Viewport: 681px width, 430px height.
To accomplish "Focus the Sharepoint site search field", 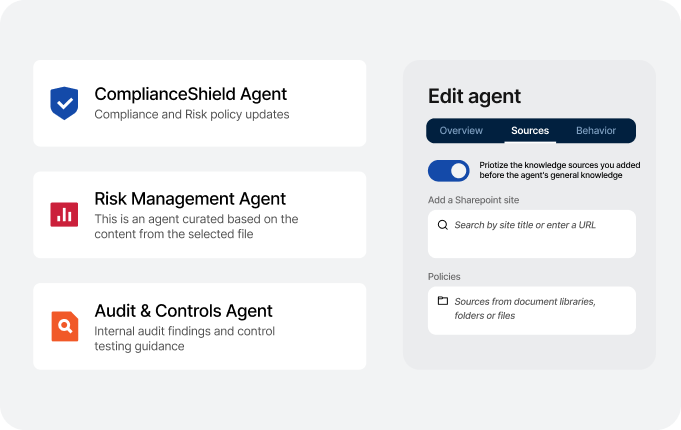I will (x=532, y=234).
